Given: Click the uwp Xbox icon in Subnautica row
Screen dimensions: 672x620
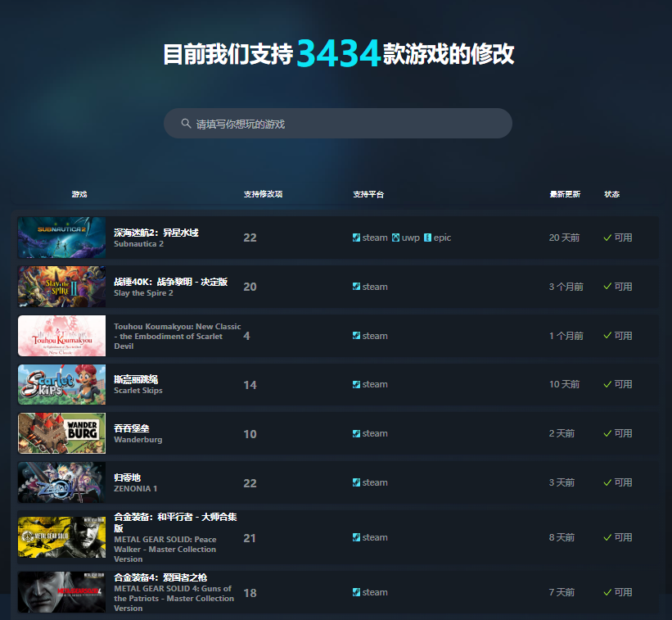Looking at the screenshot, I should (395, 238).
